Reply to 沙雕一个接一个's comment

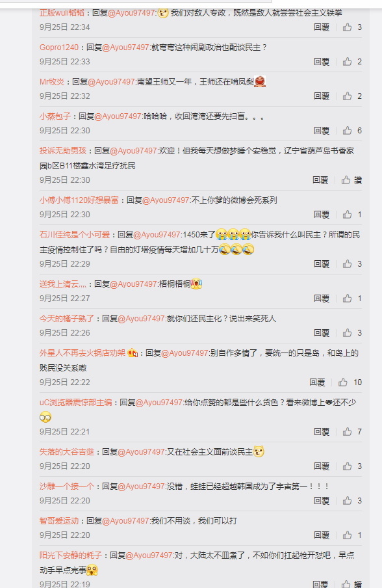click(x=322, y=501)
